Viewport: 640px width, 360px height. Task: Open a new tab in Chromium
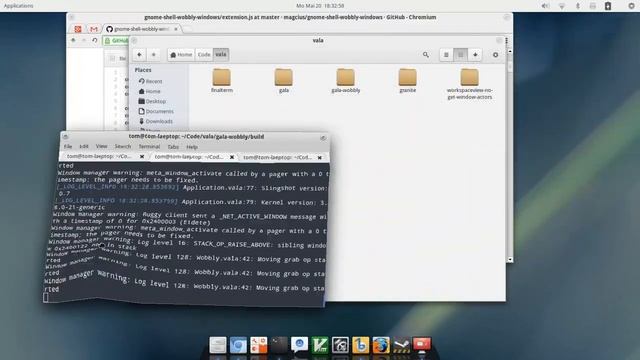187,29
